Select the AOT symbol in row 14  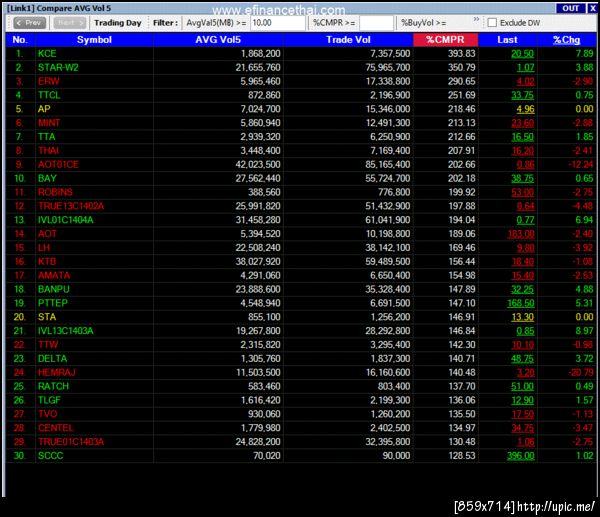(47, 234)
